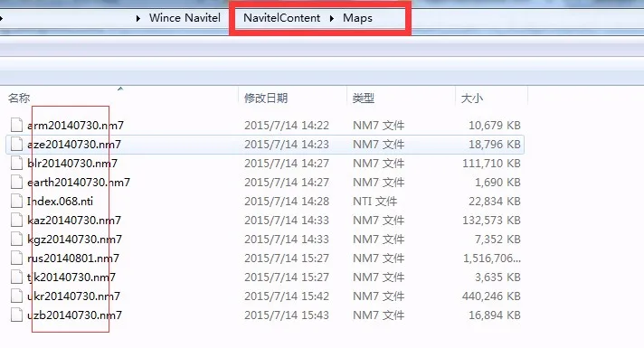Viewport: 644px width, 348px height.
Task: Sort files by 名称 column header
Action: click(19, 99)
